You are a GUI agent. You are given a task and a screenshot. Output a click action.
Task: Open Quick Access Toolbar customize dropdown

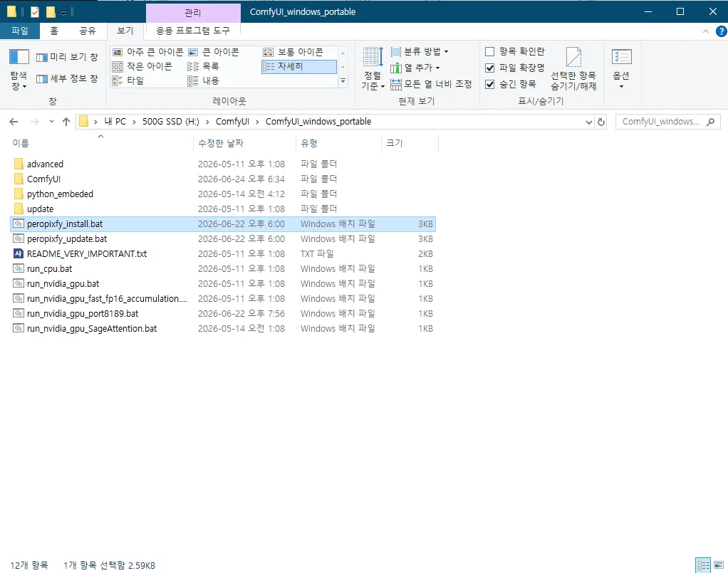point(63,12)
